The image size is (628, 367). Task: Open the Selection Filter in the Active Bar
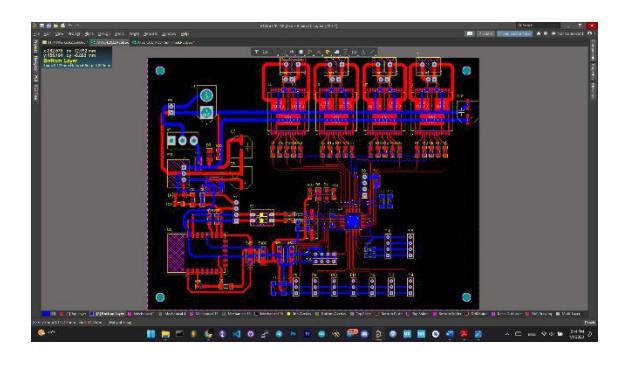[257, 52]
